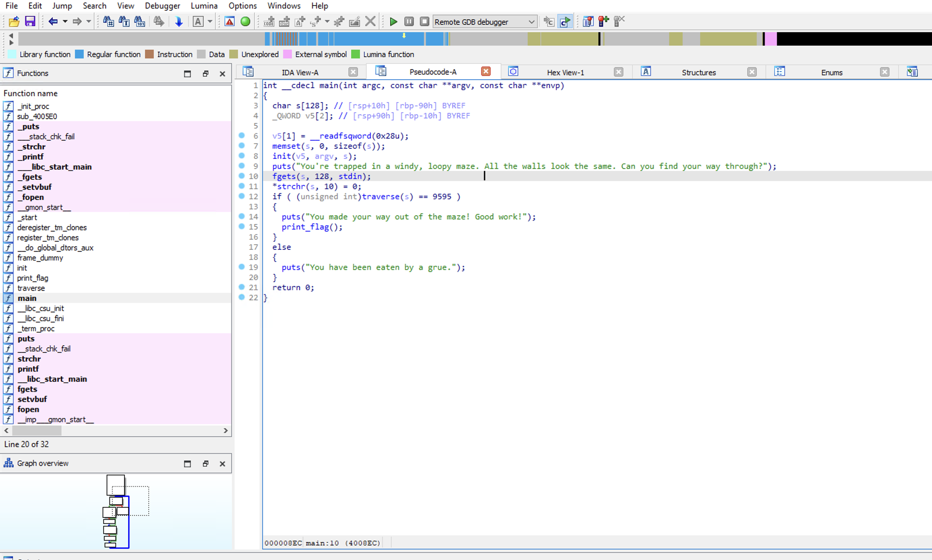This screenshot has height=560, width=932.
Task: Open the Options menu
Action: (243, 6)
